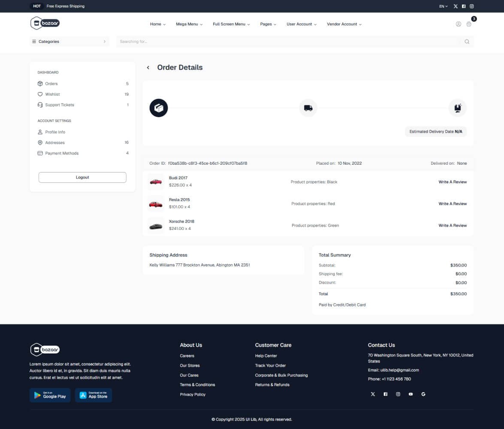The width and height of the screenshot is (504, 429).
Task: Open the EN language dropdown
Action: click(443, 6)
